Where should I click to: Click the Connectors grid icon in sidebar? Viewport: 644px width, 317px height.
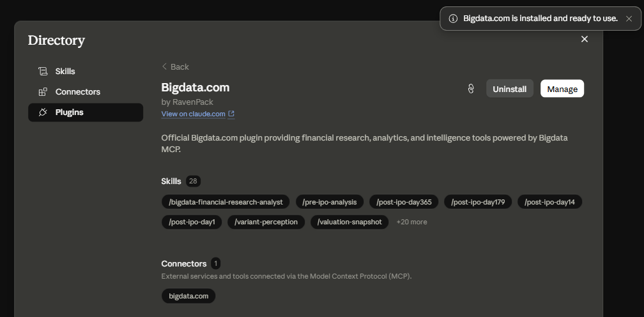click(x=43, y=92)
